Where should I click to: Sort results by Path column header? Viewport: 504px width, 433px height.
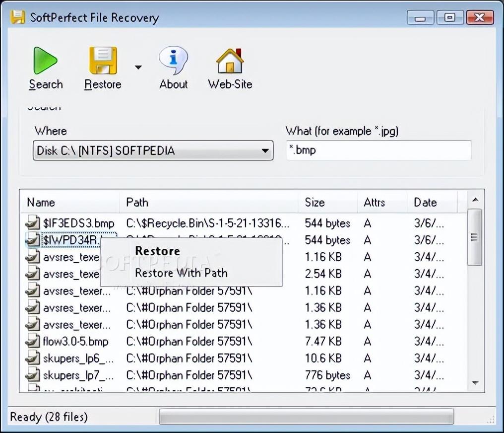pyautogui.click(x=208, y=202)
